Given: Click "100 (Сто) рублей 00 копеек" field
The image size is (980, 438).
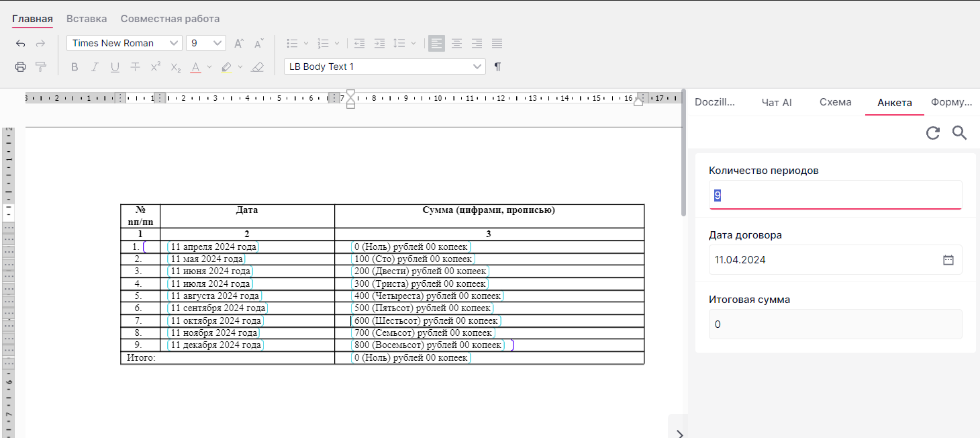Looking at the screenshot, I should point(413,259).
